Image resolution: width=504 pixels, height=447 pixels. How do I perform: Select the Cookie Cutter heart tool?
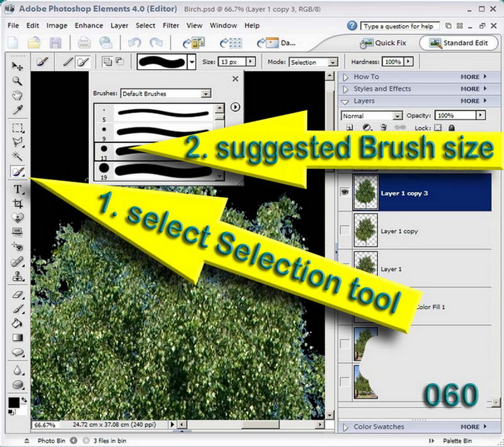pos(17,218)
